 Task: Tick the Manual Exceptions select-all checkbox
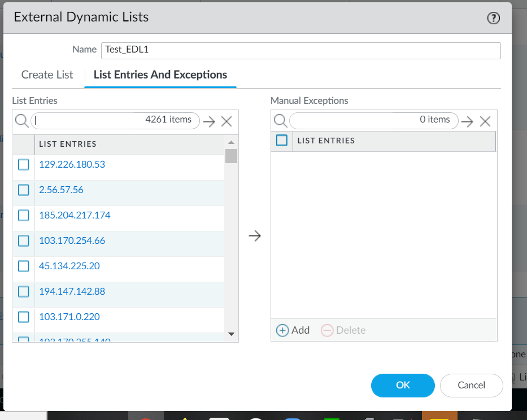point(281,141)
